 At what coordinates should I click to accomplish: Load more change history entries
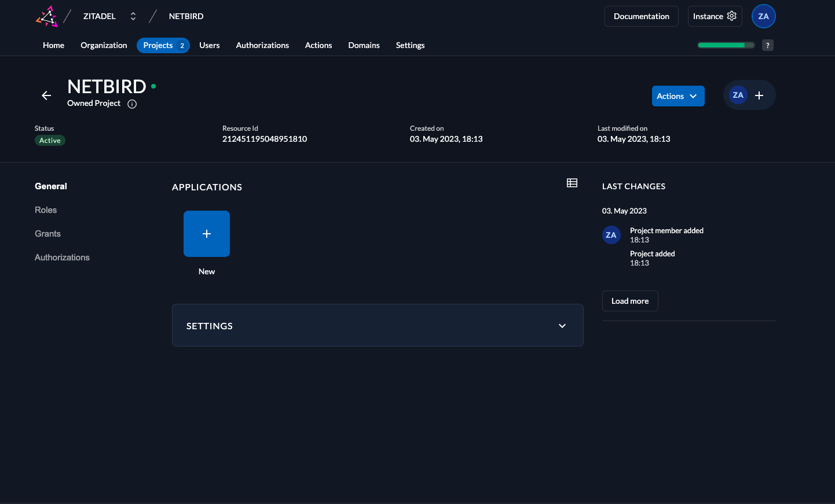pos(630,300)
